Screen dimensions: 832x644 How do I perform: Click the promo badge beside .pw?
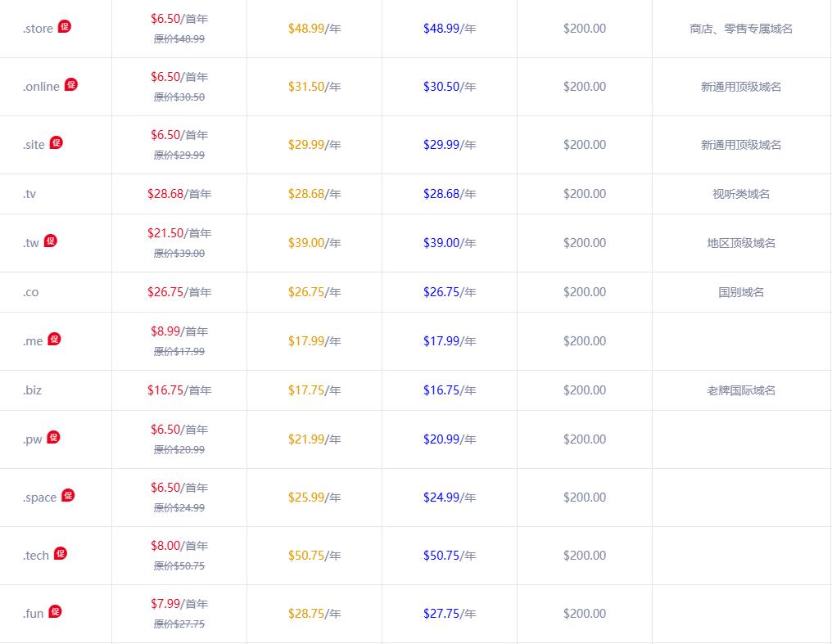pos(53,437)
